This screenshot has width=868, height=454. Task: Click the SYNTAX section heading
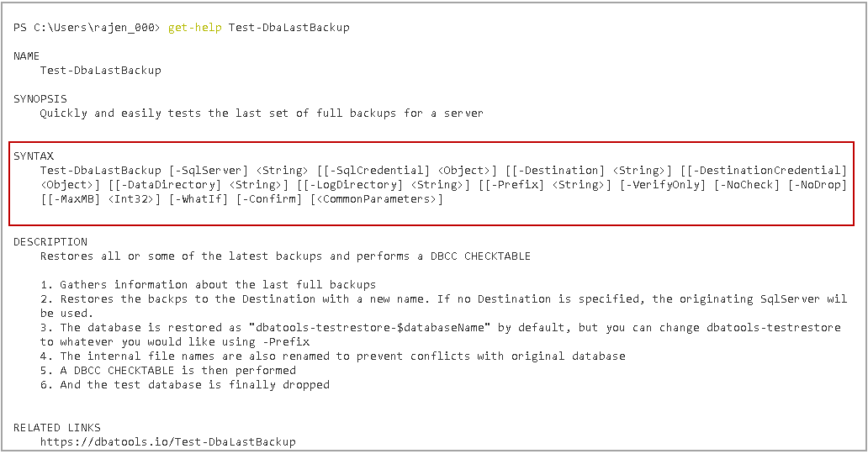pyautogui.click(x=34, y=156)
